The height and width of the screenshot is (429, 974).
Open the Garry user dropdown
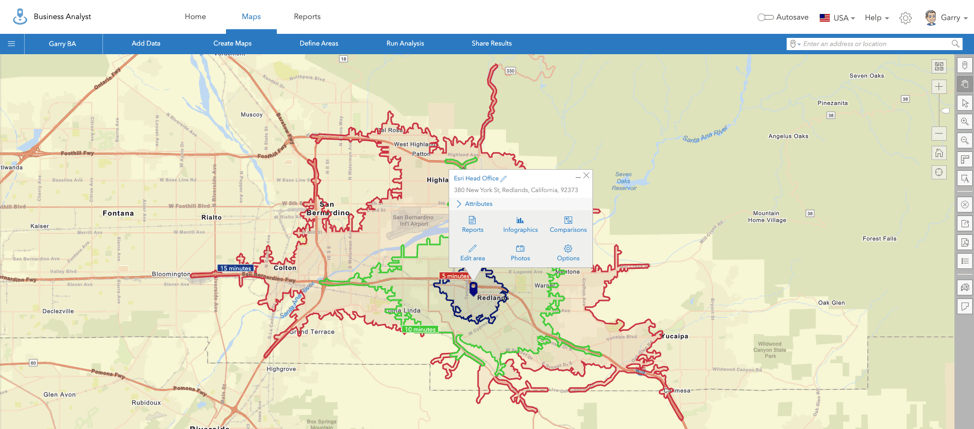(x=954, y=18)
